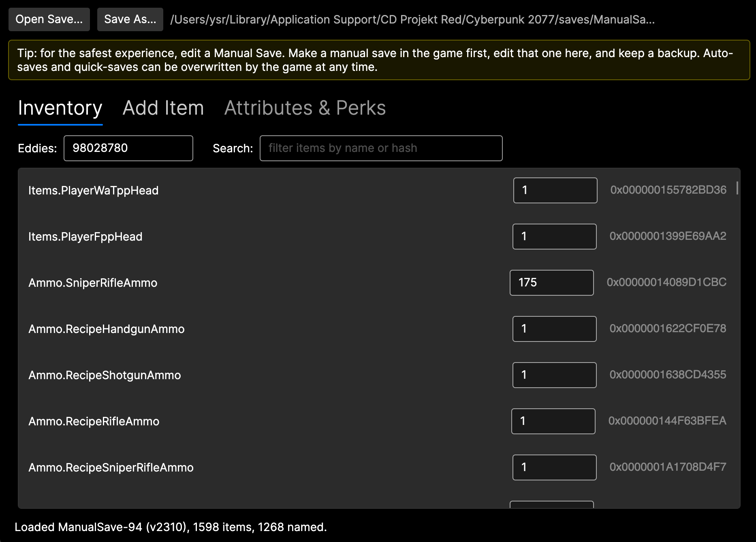This screenshot has width=756, height=542.
Task: Go to Attributes & Perks tab
Action: pos(305,108)
